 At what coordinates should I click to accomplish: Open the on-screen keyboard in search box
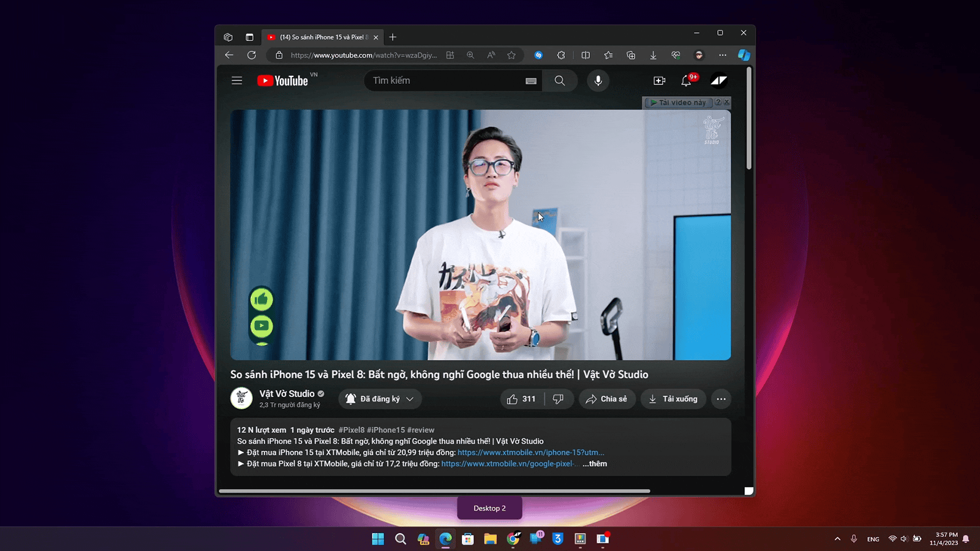531,81
